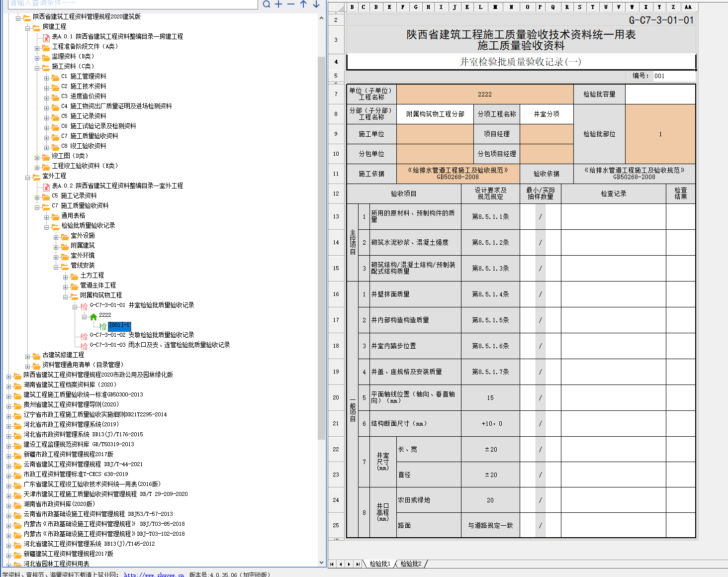Image resolution: width=728 pixels, height=577 pixels.
Task: Select C7 施工质量验收资料 under 施工资料
Action: [x=90, y=136]
